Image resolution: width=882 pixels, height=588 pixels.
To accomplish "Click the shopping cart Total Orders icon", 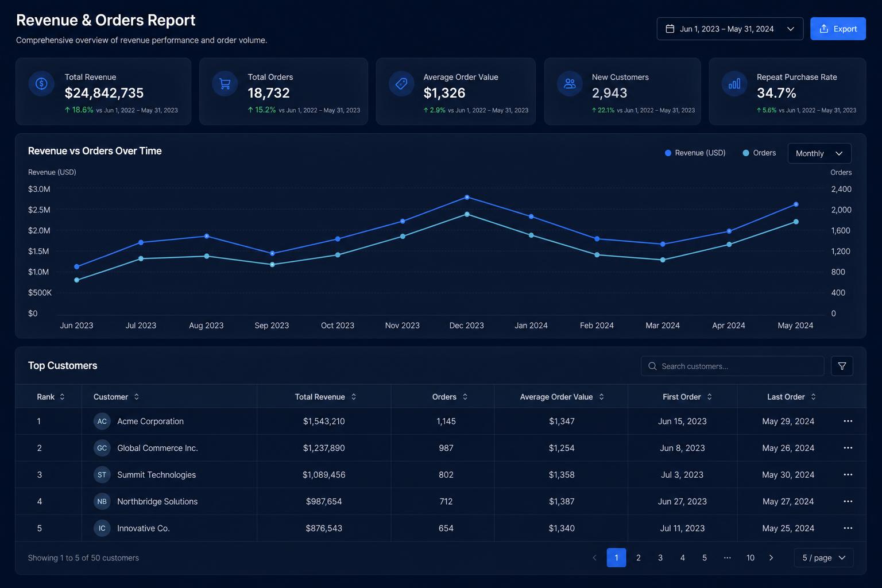I will (225, 84).
